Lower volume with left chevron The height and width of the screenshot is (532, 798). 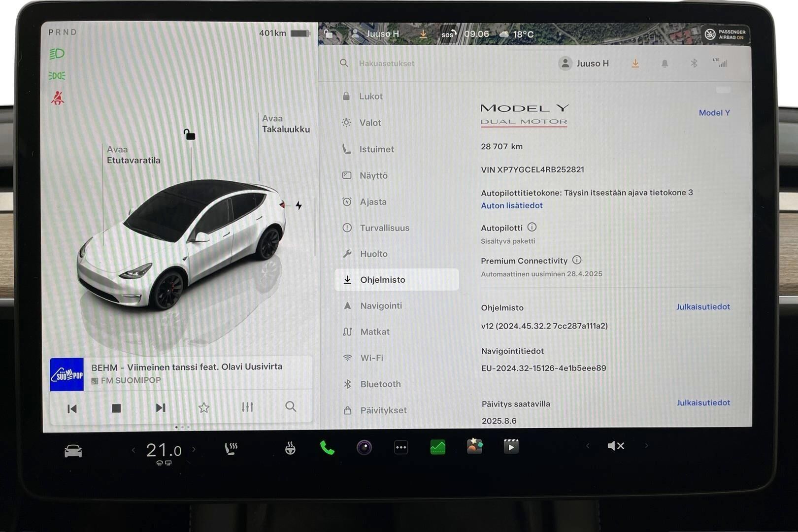pyautogui.click(x=588, y=446)
